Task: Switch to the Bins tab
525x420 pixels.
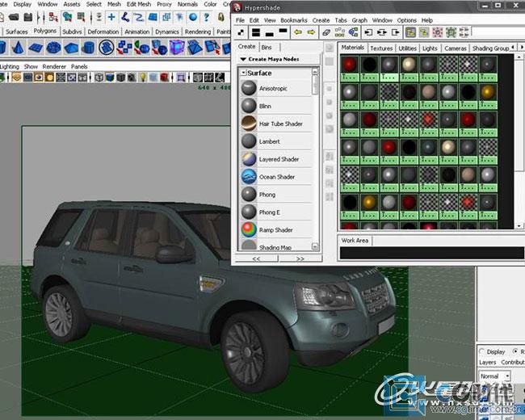Action: pos(267,47)
